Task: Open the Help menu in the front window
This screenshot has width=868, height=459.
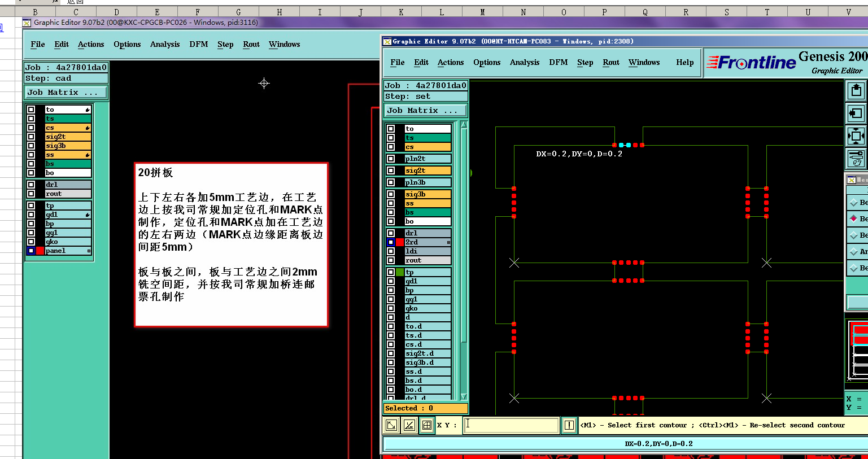Action: (x=685, y=62)
